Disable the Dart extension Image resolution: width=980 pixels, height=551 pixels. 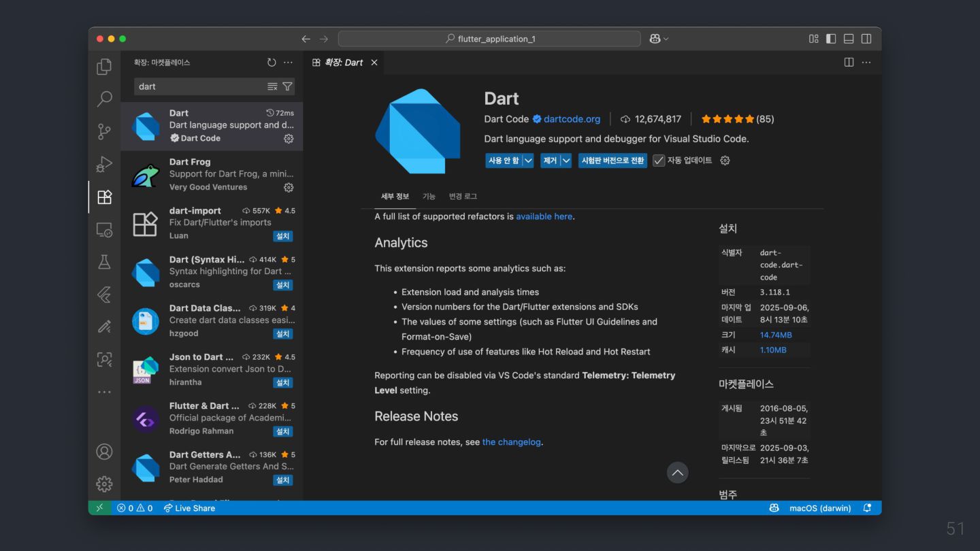[x=504, y=161]
